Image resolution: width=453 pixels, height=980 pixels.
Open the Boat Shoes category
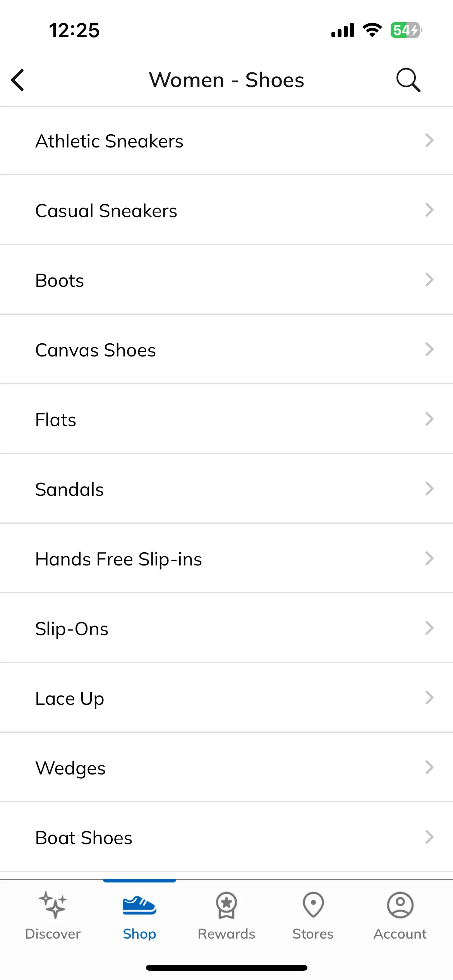(226, 837)
